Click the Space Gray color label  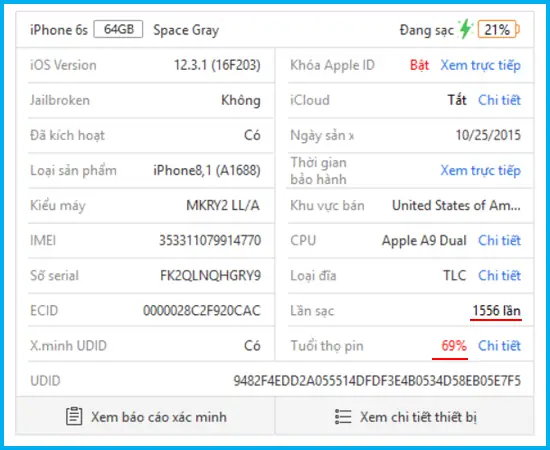point(186,31)
